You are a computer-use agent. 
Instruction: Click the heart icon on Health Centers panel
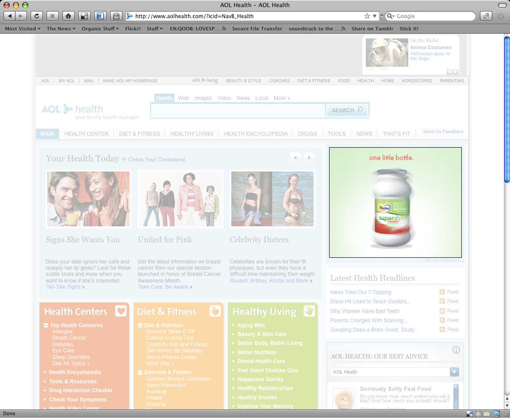(x=121, y=311)
